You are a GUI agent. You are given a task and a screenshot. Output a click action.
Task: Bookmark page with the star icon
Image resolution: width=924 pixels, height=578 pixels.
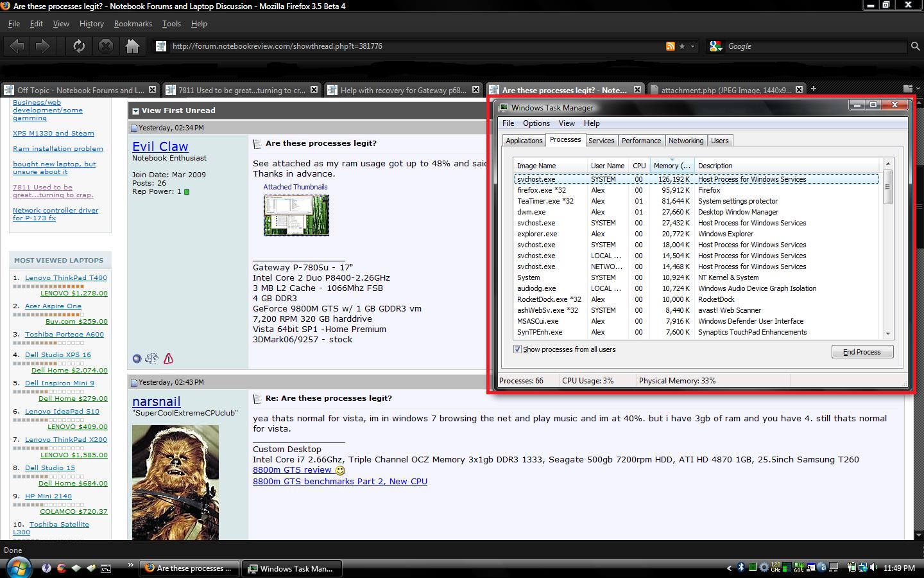pos(682,46)
